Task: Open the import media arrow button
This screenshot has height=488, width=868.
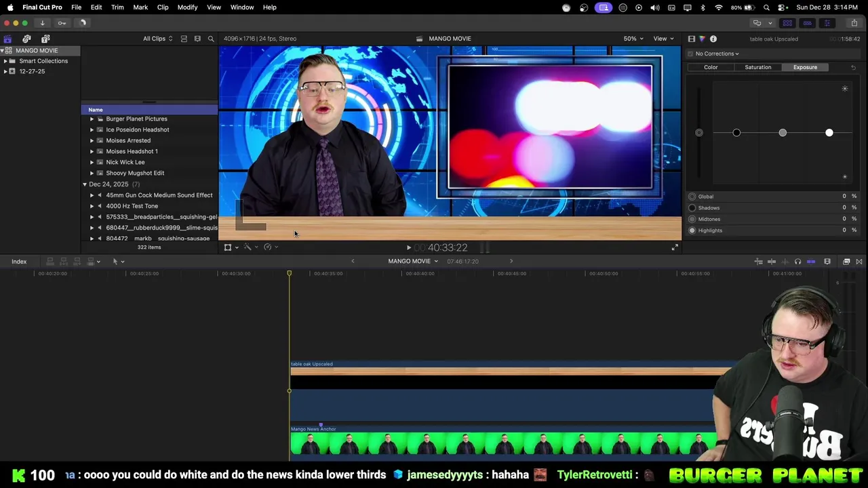Action: click(x=42, y=23)
